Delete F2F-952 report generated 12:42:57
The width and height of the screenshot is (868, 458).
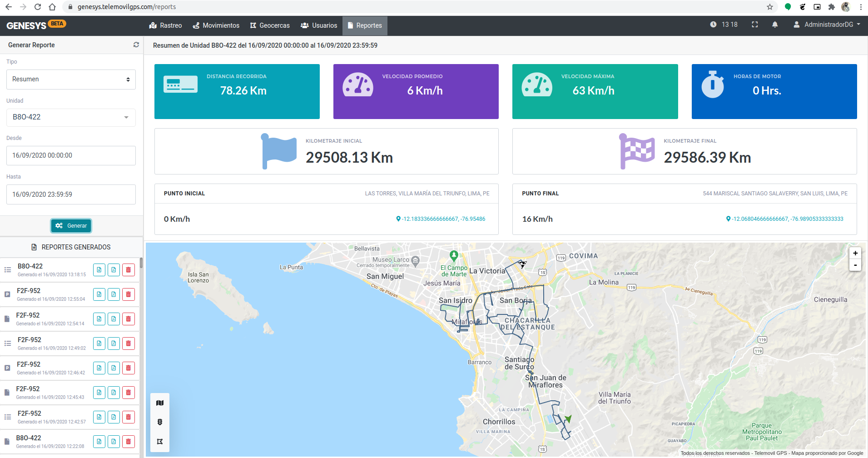click(x=129, y=417)
